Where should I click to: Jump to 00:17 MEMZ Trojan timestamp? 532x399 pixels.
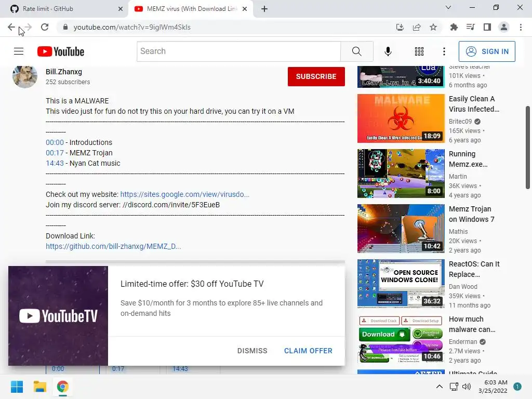pos(55,153)
